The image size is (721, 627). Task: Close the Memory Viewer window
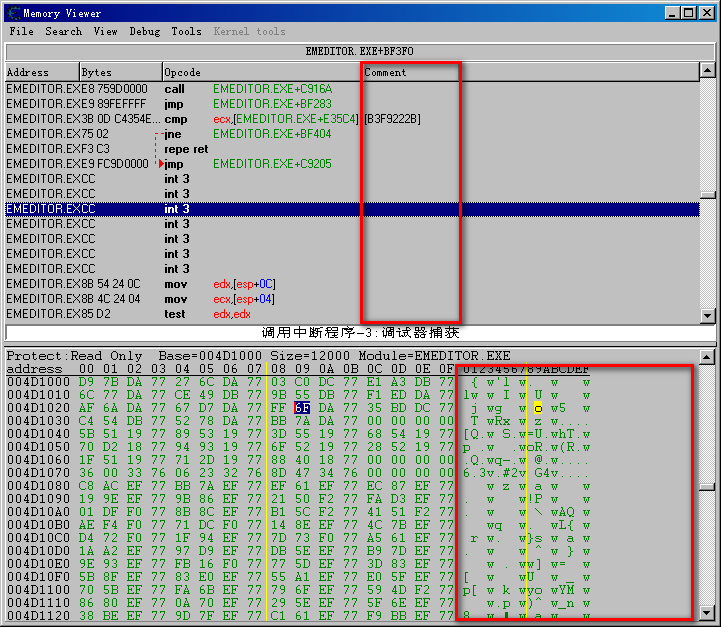pos(705,13)
